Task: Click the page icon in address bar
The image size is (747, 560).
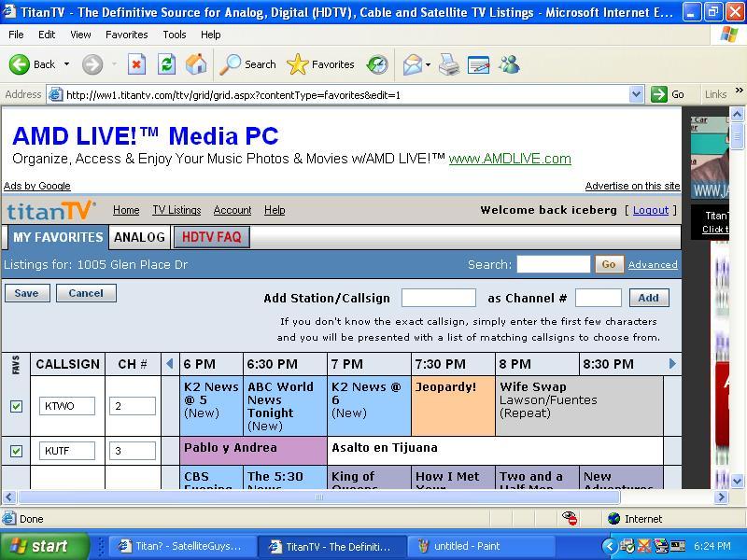Action: pyautogui.click(x=56, y=94)
